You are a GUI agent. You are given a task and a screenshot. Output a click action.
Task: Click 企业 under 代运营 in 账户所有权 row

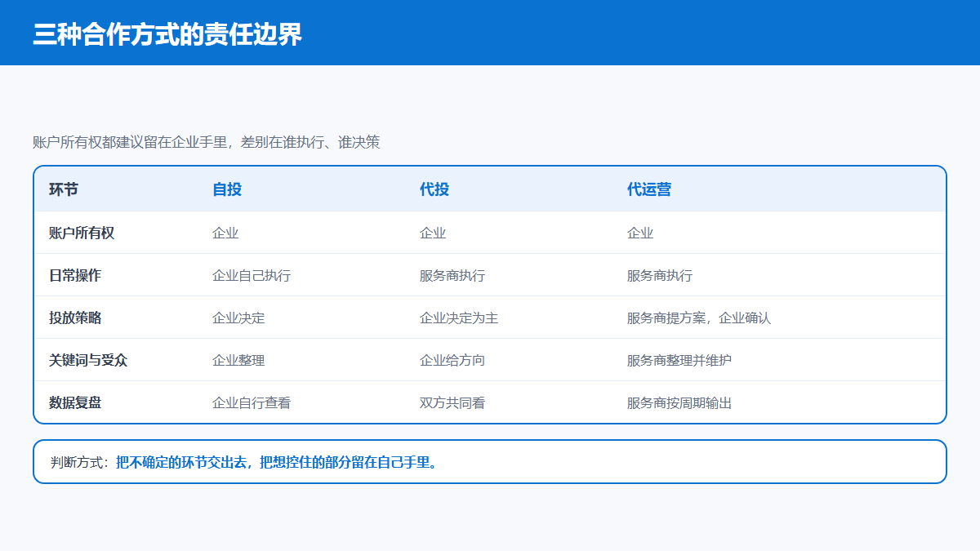(640, 233)
